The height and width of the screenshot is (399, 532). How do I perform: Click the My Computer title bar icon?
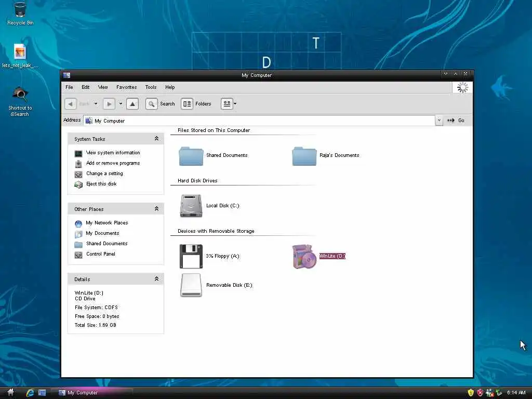(x=67, y=75)
